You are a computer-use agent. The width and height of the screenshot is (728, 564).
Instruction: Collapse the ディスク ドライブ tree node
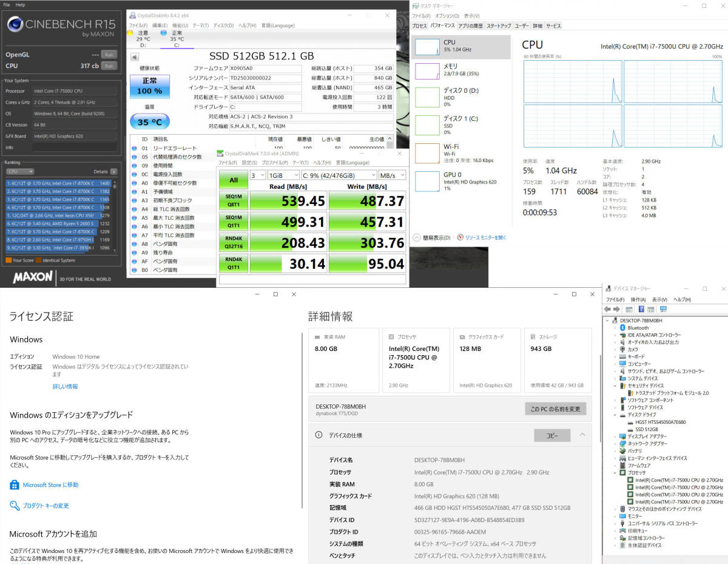pos(616,415)
